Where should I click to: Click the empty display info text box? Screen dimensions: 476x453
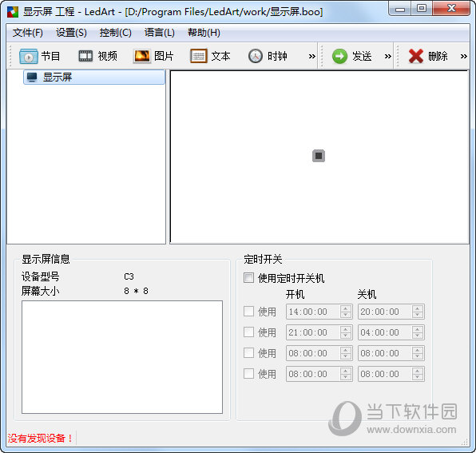coord(122,357)
